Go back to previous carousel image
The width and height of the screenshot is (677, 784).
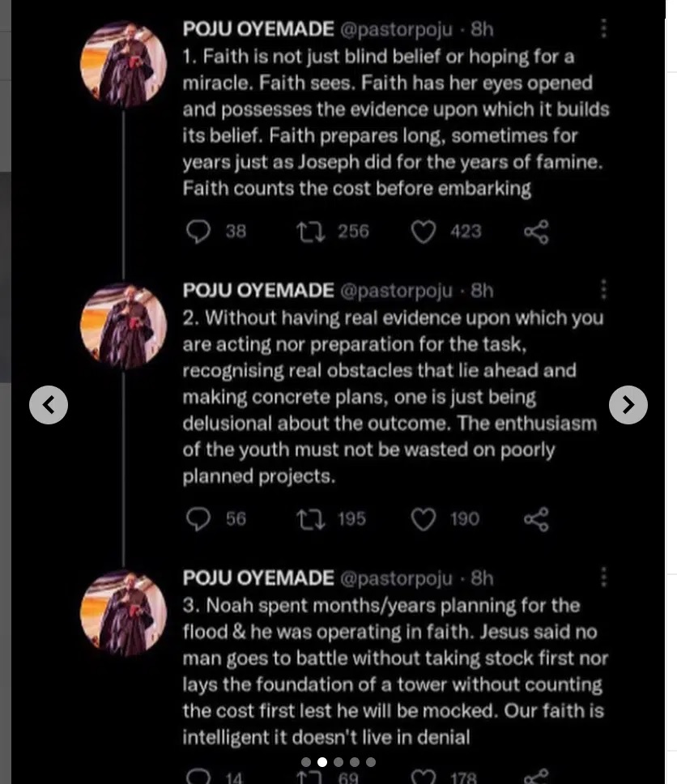49,404
